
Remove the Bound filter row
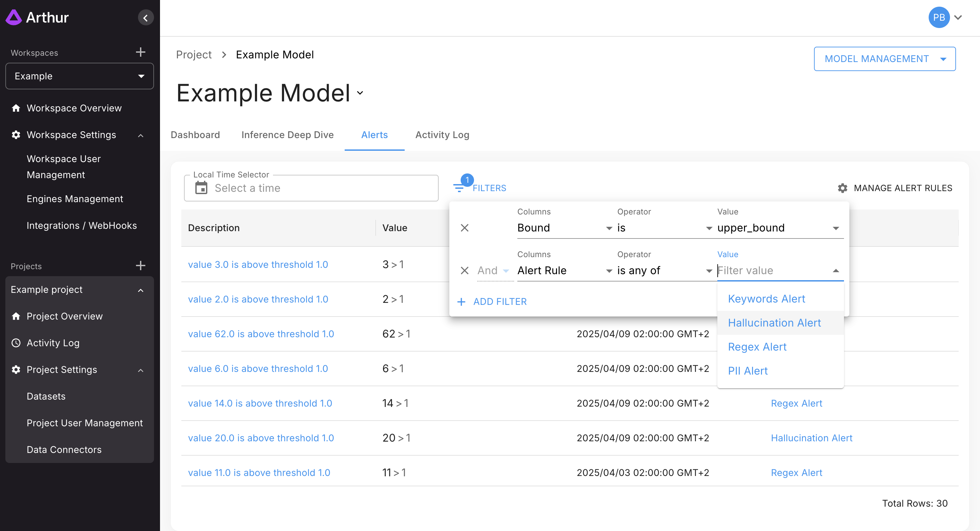pos(465,227)
